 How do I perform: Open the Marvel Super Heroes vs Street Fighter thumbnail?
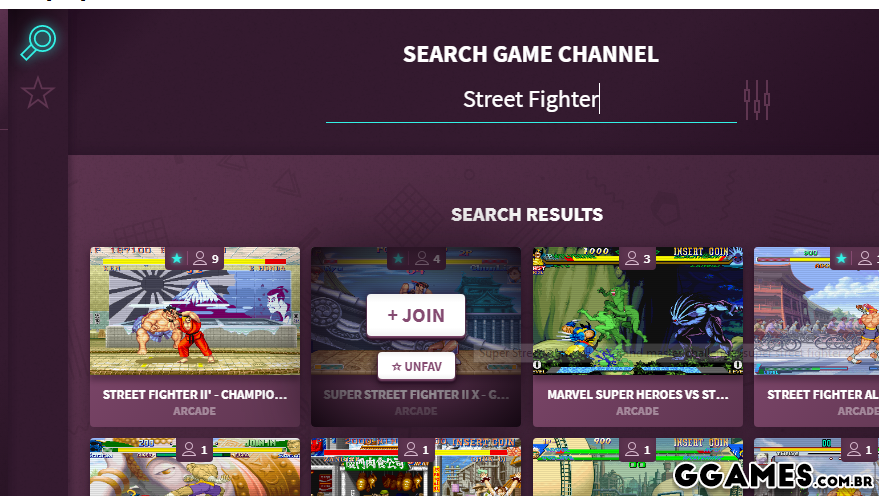tap(637, 311)
